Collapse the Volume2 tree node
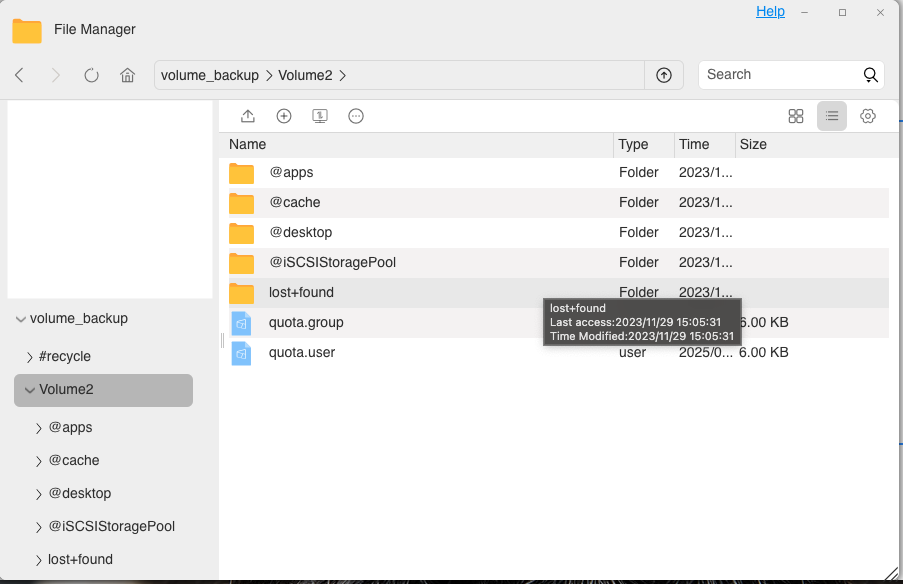This screenshot has width=903, height=584. click(30, 390)
